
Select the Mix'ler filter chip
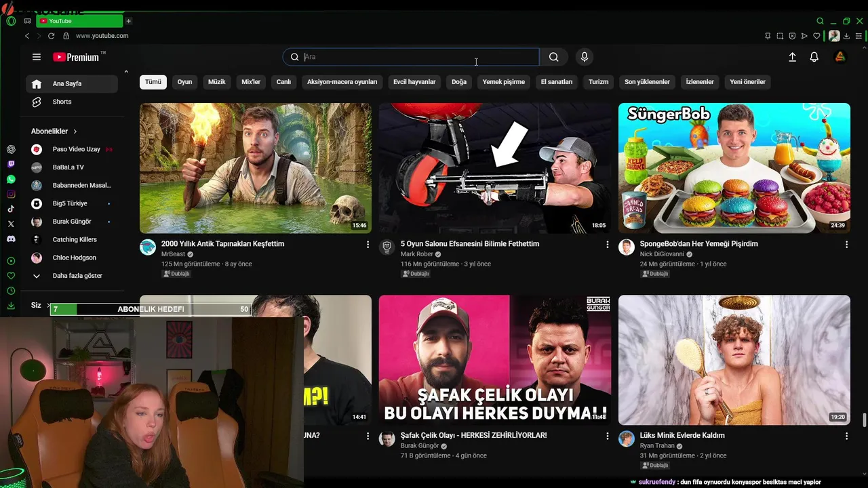[x=251, y=82]
